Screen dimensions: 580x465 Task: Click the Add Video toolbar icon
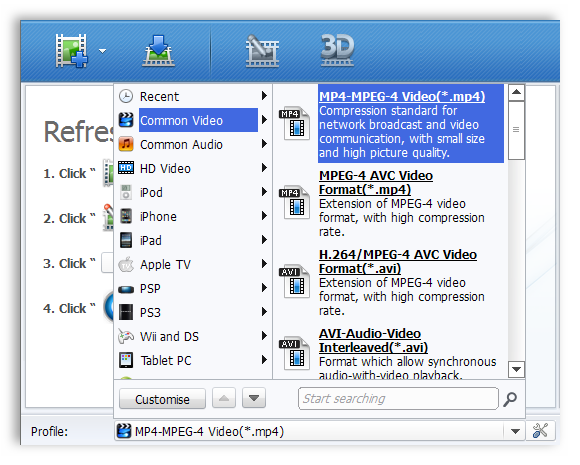(72, 51)
